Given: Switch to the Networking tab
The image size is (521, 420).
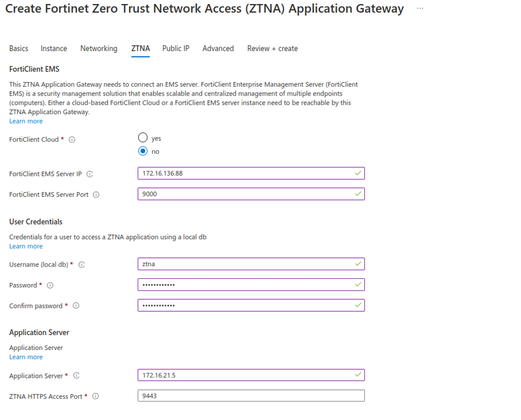Looking at the screenshot, I should pos(98,49).
